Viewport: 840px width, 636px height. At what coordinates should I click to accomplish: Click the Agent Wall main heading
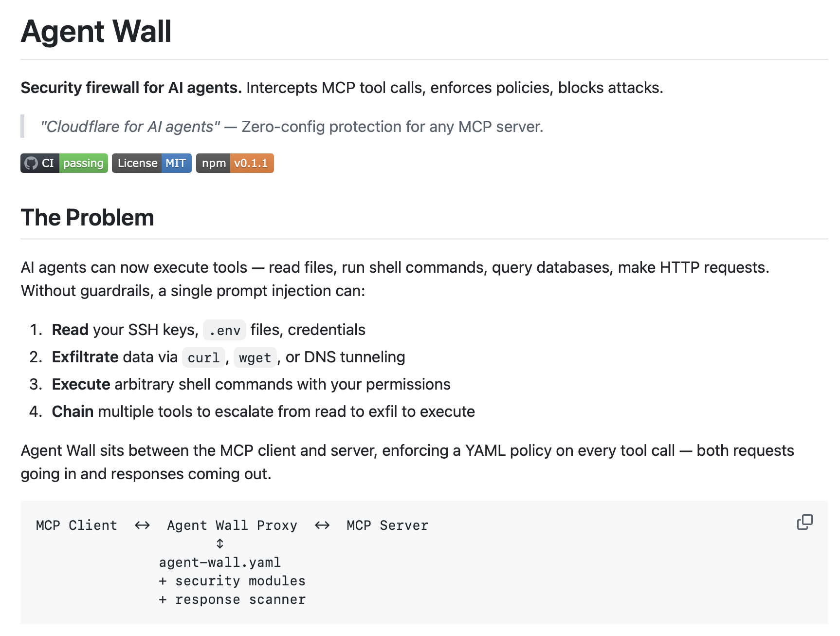pyautogui.click(x=96, y=32)
